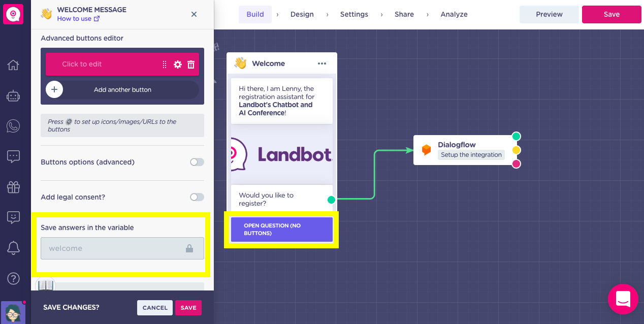Open the Settings tab
This screenshot has width=644, height=324.
(354, 14)
